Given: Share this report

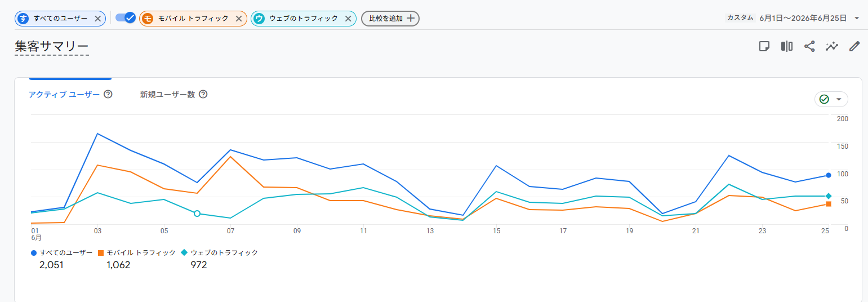Looking at the screenshot, I should tap(809, 46).
